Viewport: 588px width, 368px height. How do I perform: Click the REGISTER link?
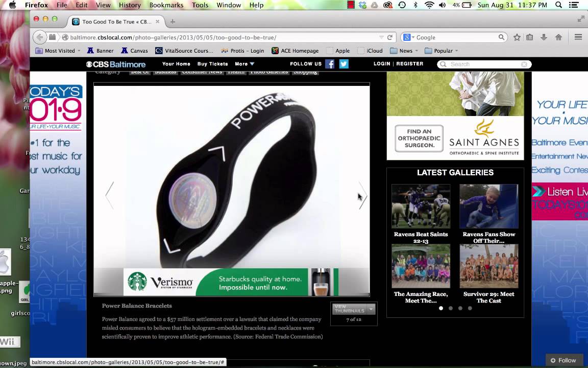tap(409, 64)
